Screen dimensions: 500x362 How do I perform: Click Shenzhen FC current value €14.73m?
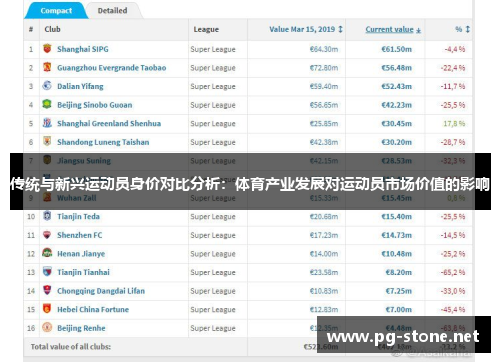(x=396, y=235)
